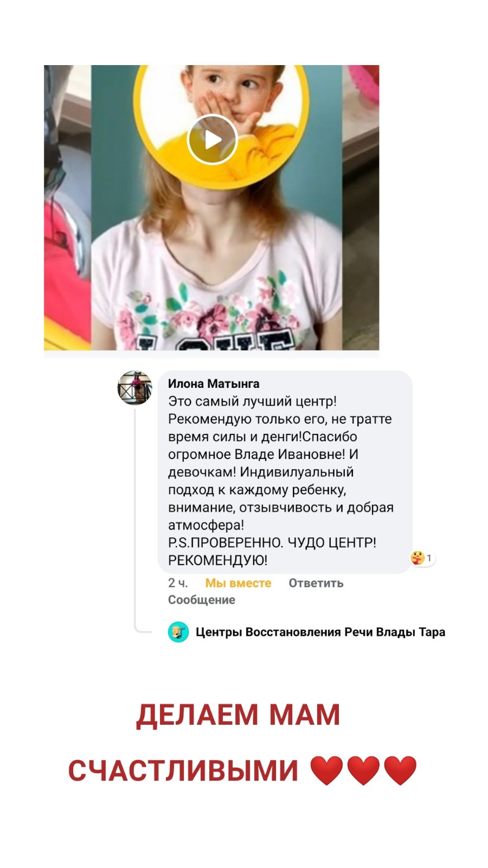This screenshot has height=868, width=488.
Task: Play the video with the center play button
Action: pyautogui.click(x=212, y=140)
